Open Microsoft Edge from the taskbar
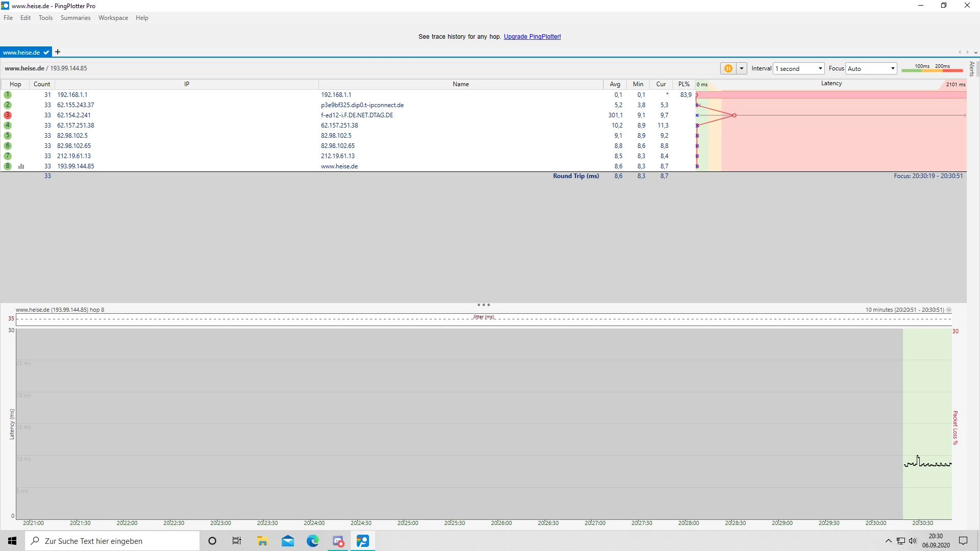 point(312,541)
